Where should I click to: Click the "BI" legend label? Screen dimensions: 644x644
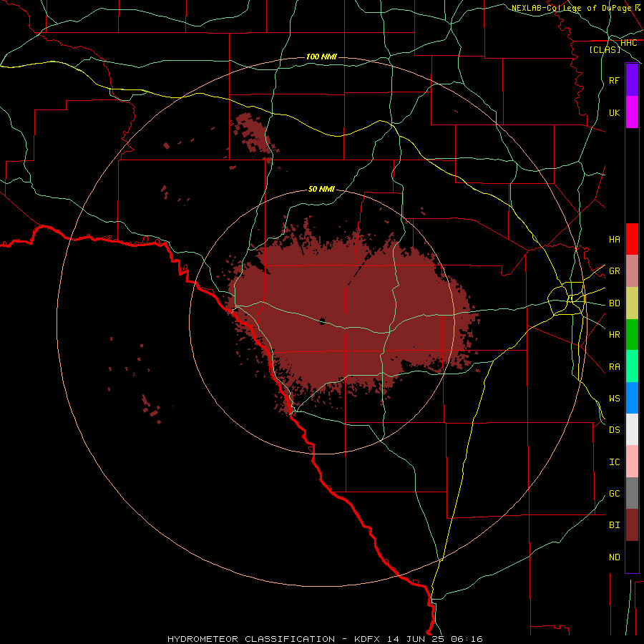tap(614, 525)
